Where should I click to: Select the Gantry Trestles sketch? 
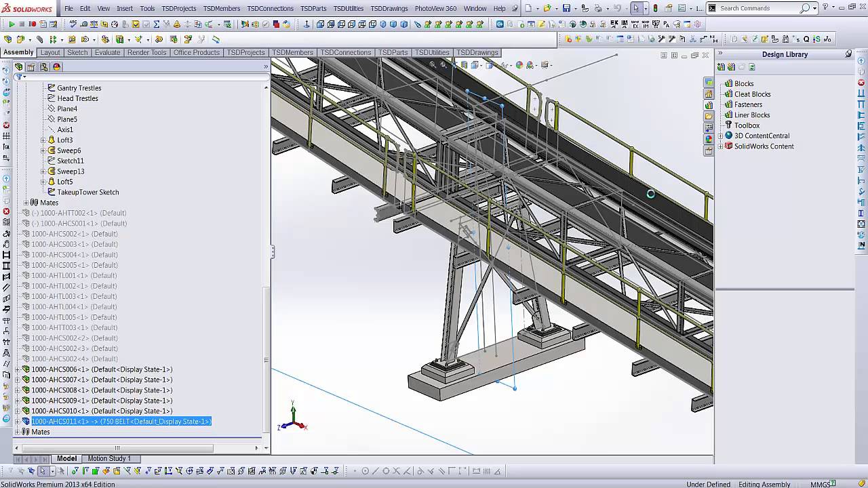(79, 88)
